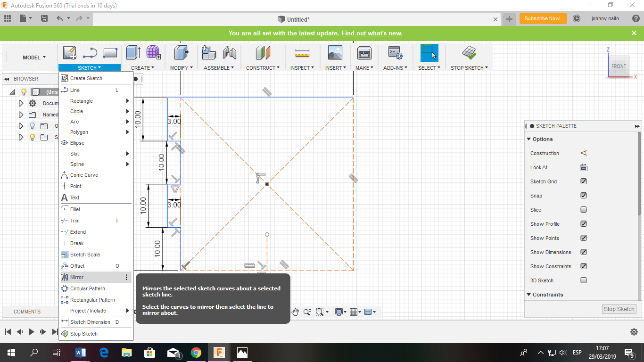Click the FRONT face of the view cube
Screen dimensions: 644x362
coord(619,66)
